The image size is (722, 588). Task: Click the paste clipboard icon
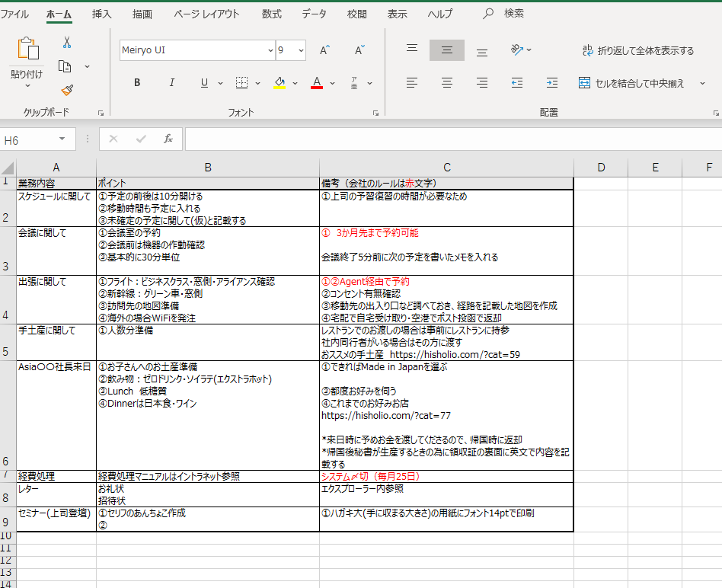[x=27, y=50]
